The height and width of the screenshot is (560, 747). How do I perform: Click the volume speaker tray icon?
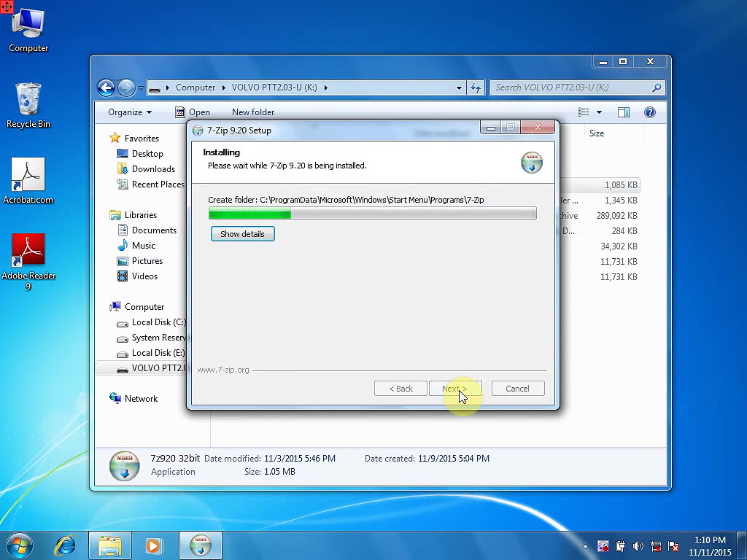pyautogui.click(x=638, y=546)
